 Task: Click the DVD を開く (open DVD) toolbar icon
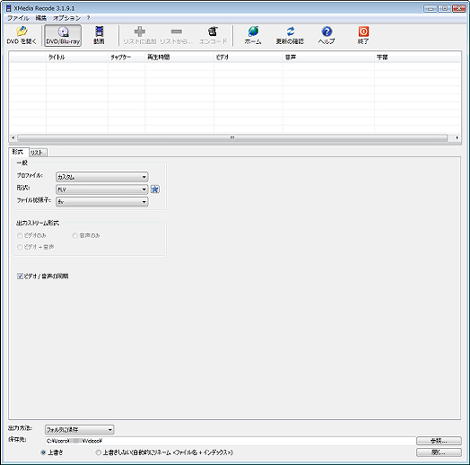coord(22,35)
